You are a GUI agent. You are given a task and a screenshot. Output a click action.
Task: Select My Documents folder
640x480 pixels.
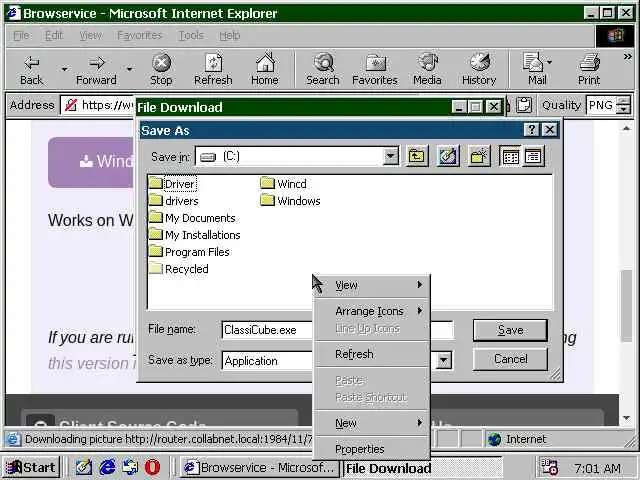(192, 218)
